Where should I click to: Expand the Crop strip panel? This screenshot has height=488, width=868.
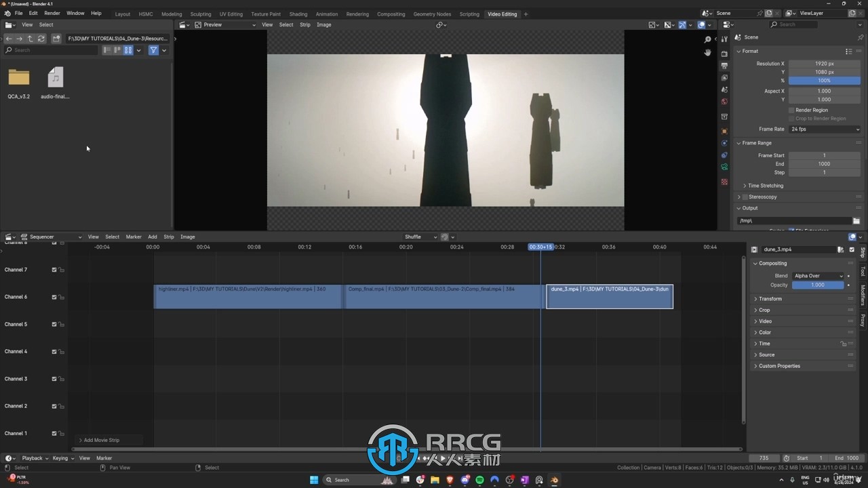[x=764, y=310]
